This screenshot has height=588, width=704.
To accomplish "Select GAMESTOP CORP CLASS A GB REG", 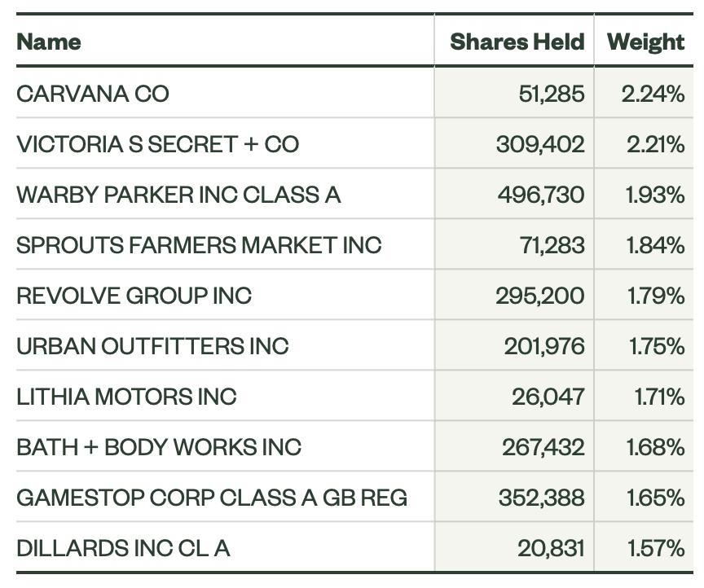I will click(x=212, y=498).
